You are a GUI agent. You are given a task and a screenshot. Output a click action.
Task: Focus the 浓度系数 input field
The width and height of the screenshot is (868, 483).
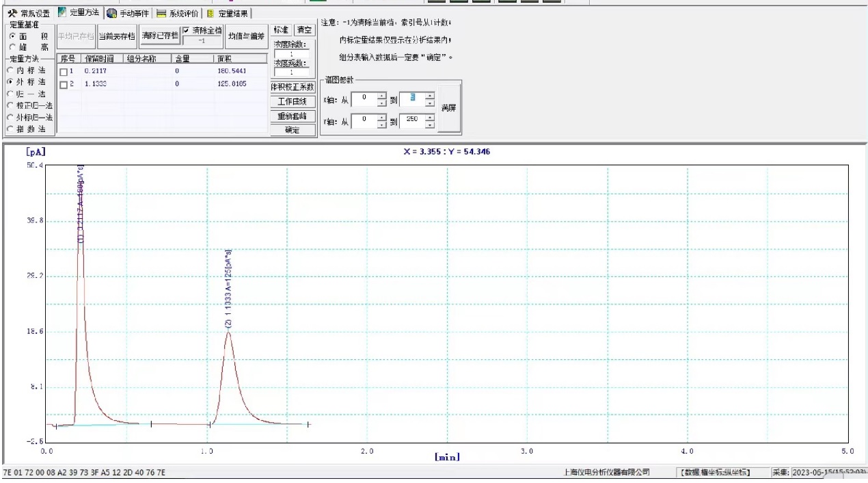pos(292,71)
